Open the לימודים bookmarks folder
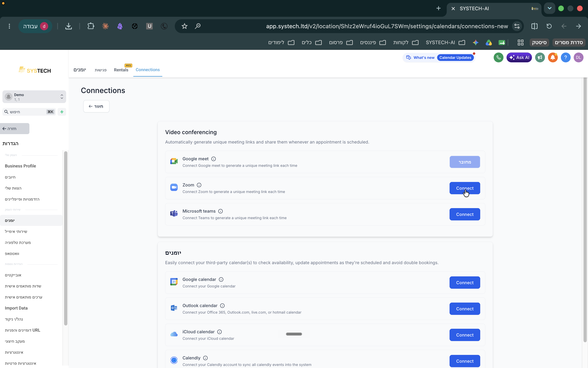 [281, 43]
